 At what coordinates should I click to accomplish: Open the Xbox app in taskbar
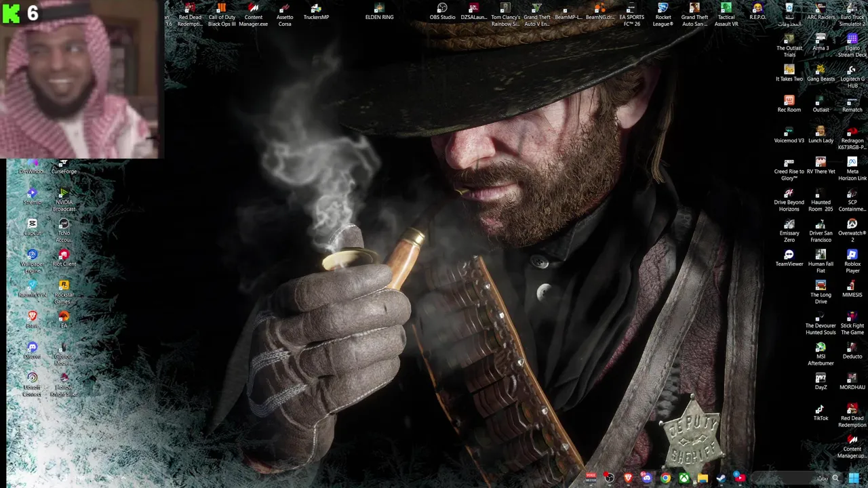(x=684, y=479)
